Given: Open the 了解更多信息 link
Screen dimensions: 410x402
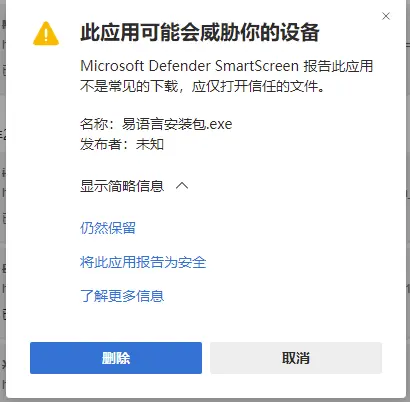Looking at the screenshot, I should point(122,296).
